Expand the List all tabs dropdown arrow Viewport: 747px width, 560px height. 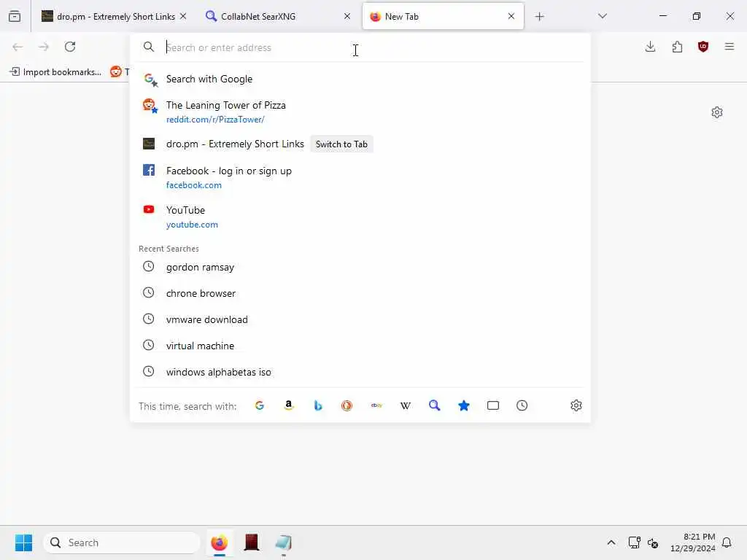coord(602,16)
